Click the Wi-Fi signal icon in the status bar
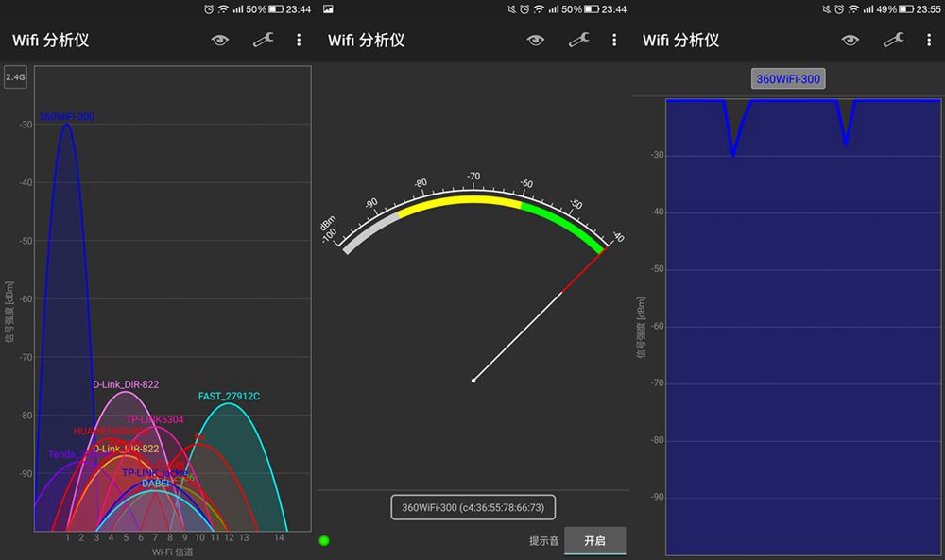Screen dimensions: 945x560 pyautogui.click(x=225, y=9)
